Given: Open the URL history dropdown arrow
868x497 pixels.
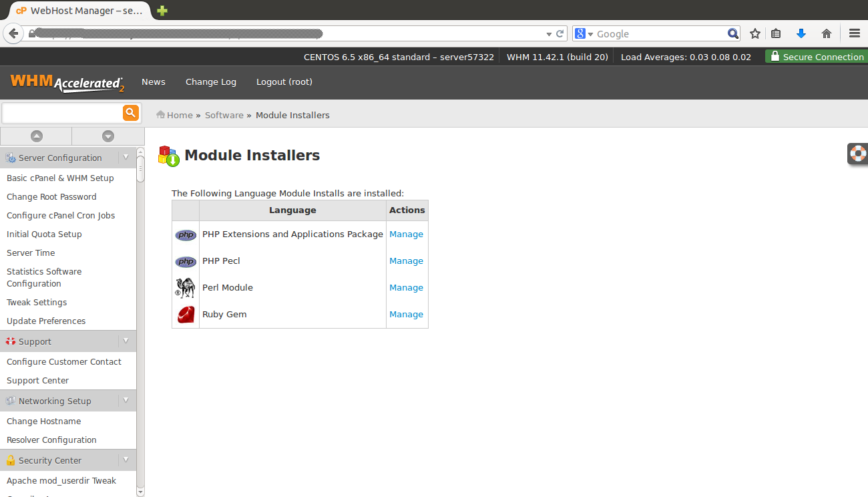Looking at the screenshot, I should pos(550,33).
